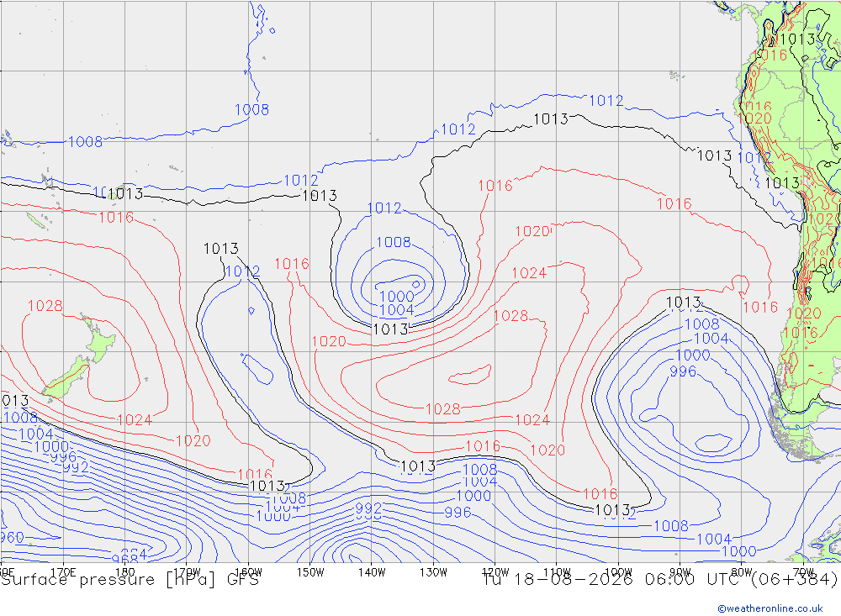Click the 996 label in low off Chile
Screen dimensions: 841x616
pyautogui.click(x=683, y=371)
